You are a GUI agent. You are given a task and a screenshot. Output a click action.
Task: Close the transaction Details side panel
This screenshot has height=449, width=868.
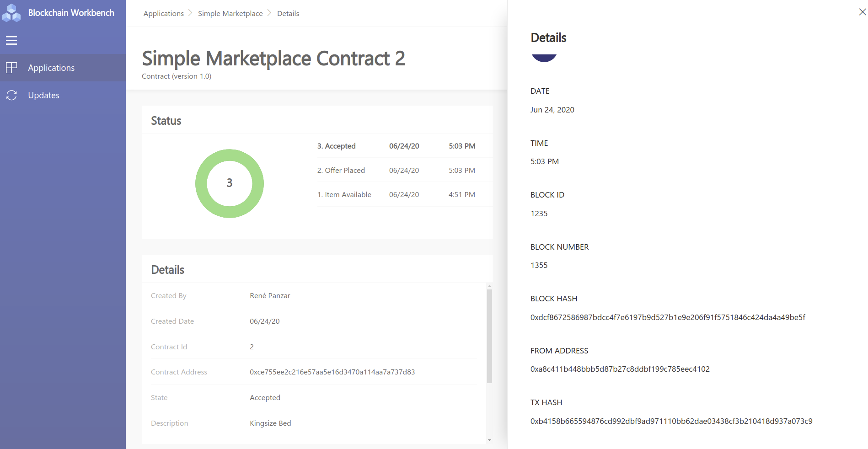pos(862,12)
